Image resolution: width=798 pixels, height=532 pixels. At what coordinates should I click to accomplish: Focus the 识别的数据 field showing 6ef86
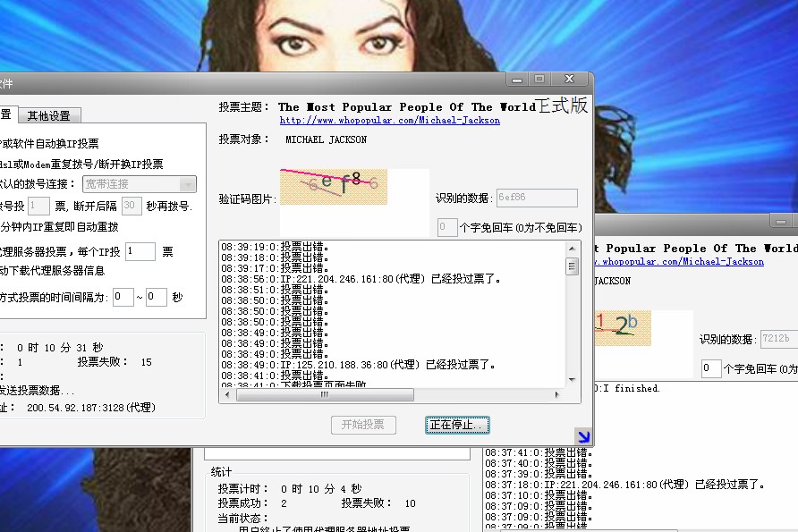[x=537, y=198]
